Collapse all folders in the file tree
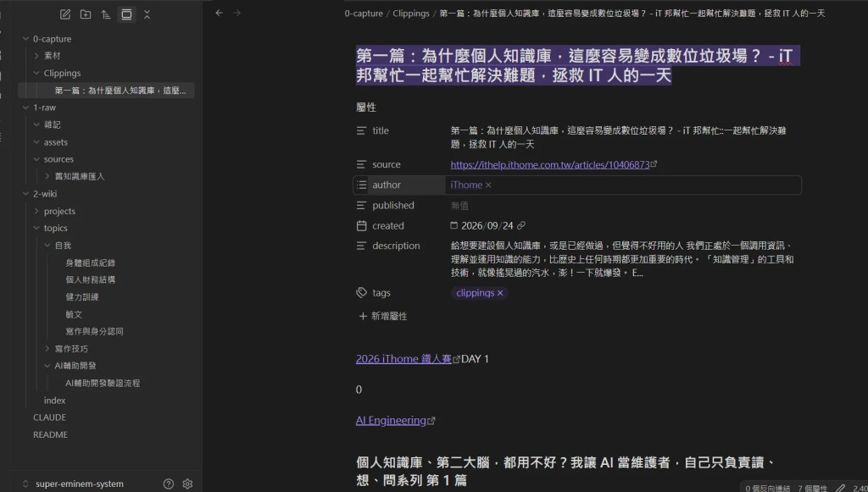 point(147,15)
